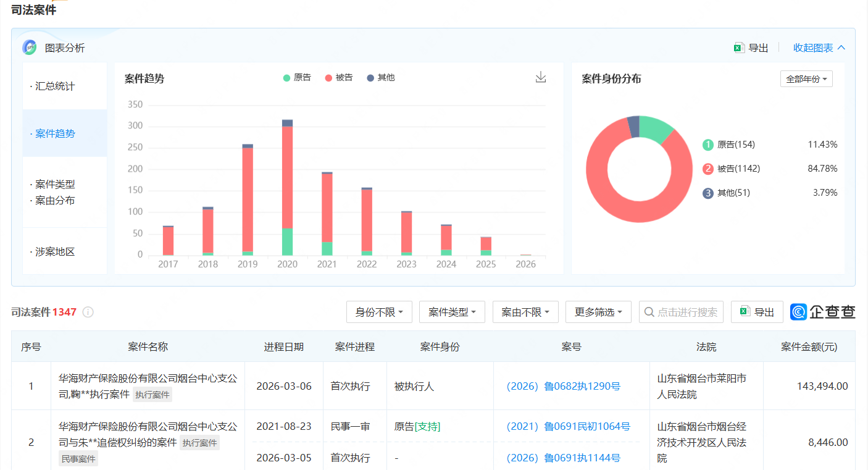868x470 pixels.
Task: Toggle 其他 legend series in trend chart
Action: 380,78
